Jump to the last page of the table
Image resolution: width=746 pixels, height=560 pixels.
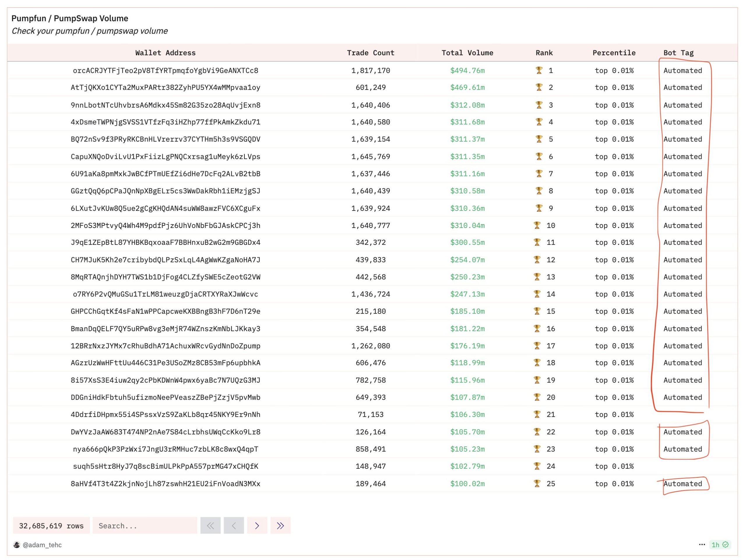click(280, 526)
